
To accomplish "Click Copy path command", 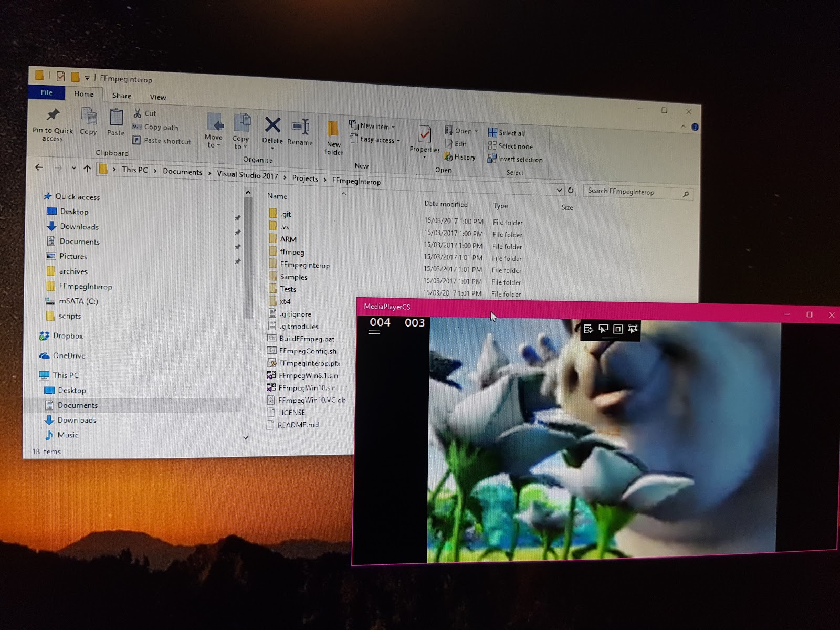I will (155, 127).
